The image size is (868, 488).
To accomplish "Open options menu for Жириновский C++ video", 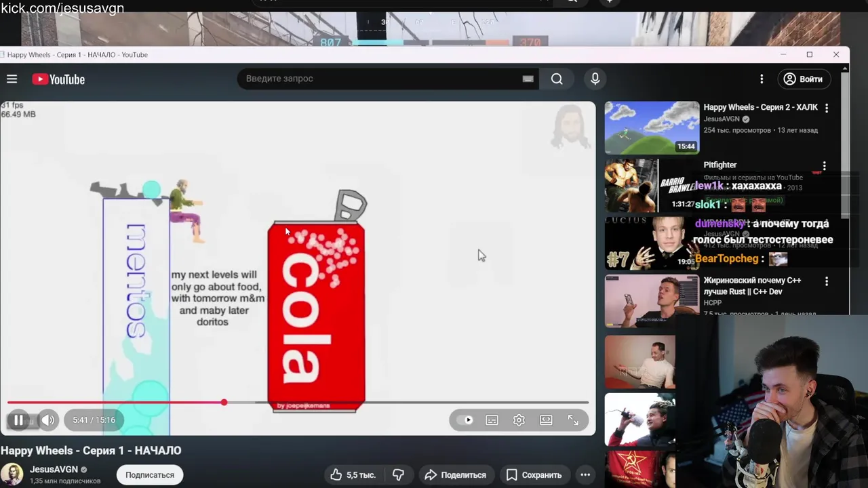I will click(826, 281).
